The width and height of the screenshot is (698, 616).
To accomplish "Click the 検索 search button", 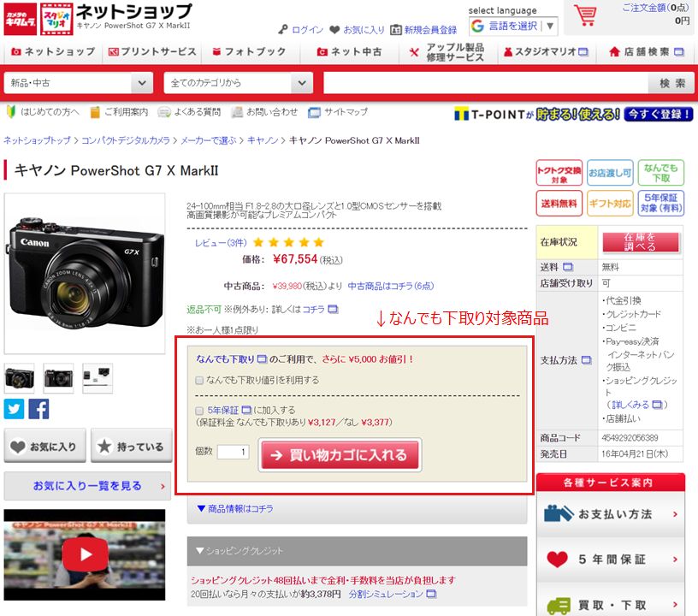I will pyautogui.click(x=671, y=83).
